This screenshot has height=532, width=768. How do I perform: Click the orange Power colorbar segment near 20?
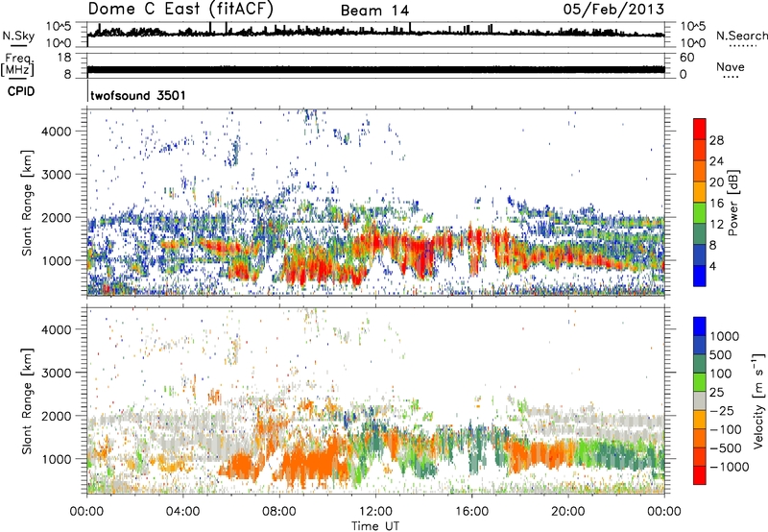tap(700, 172)
